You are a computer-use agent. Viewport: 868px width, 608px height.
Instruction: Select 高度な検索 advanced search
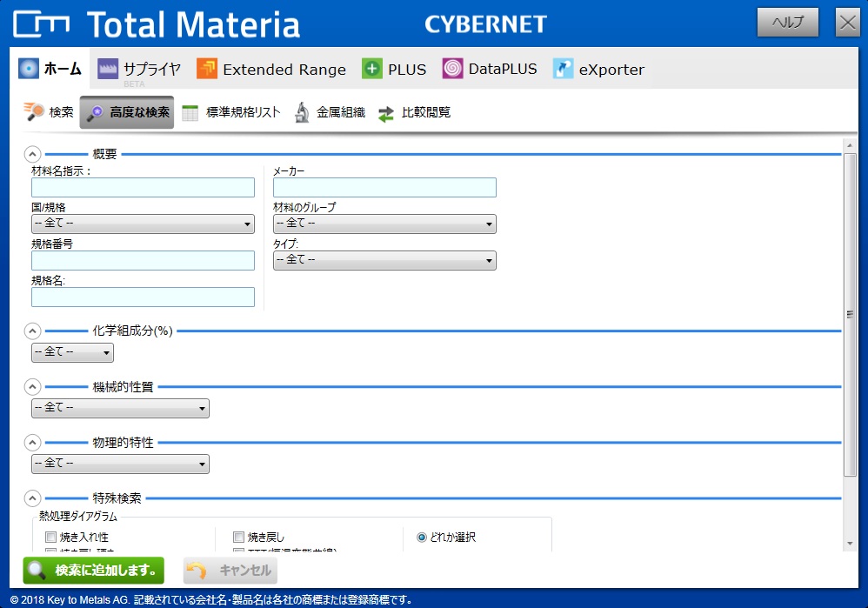tap(127, 112)
